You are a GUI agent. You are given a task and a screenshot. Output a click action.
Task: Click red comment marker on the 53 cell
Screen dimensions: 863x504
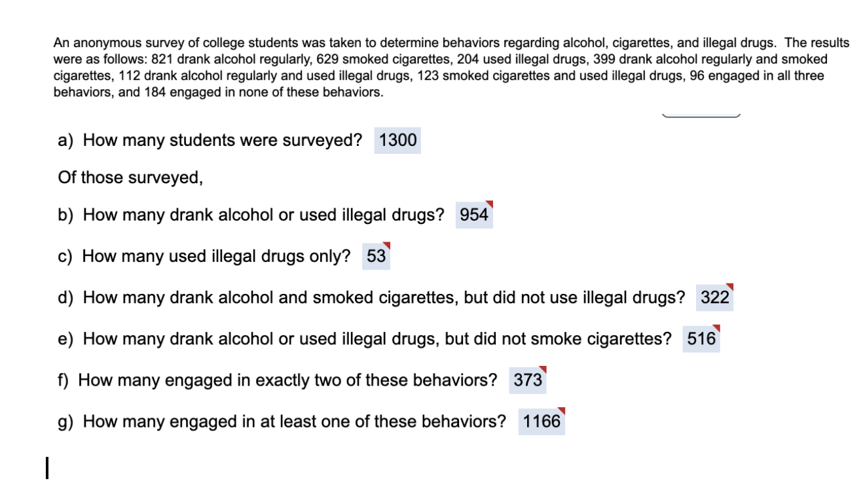click(387, 247)
